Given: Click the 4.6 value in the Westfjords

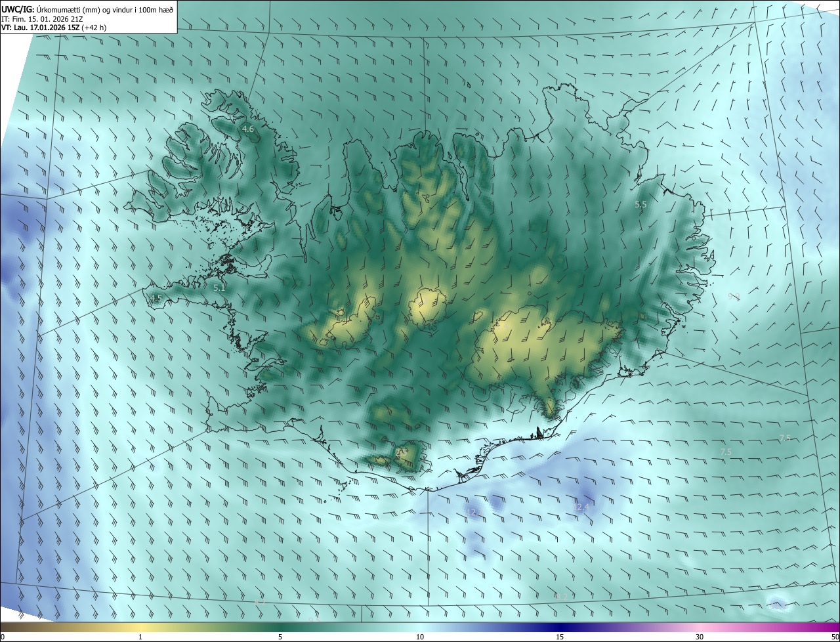Looking at the screenshot, I should pos(248,129).
